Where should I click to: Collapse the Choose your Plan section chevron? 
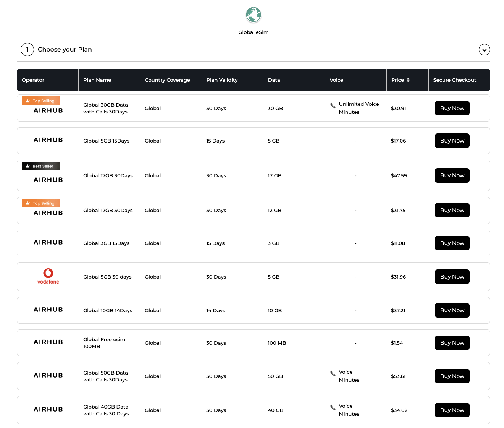[485, 50]
